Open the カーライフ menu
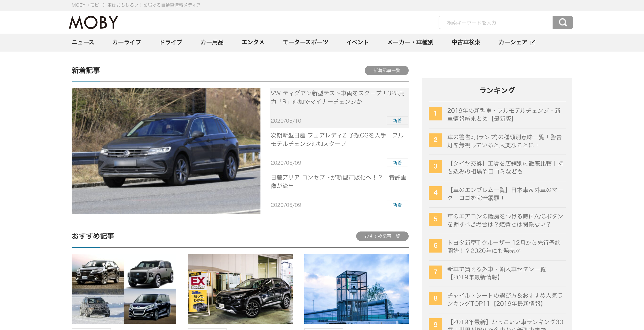644x330 pixels. [x=126, y=42]
